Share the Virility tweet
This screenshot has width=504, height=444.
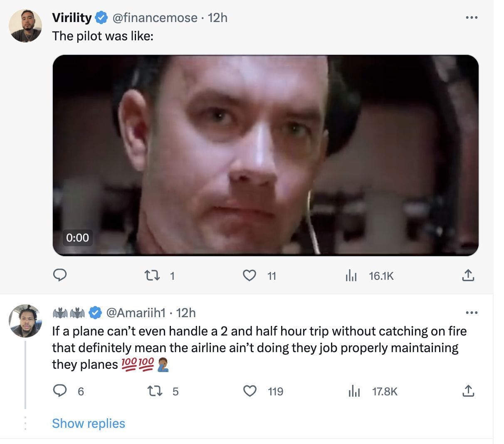[468, 275]
